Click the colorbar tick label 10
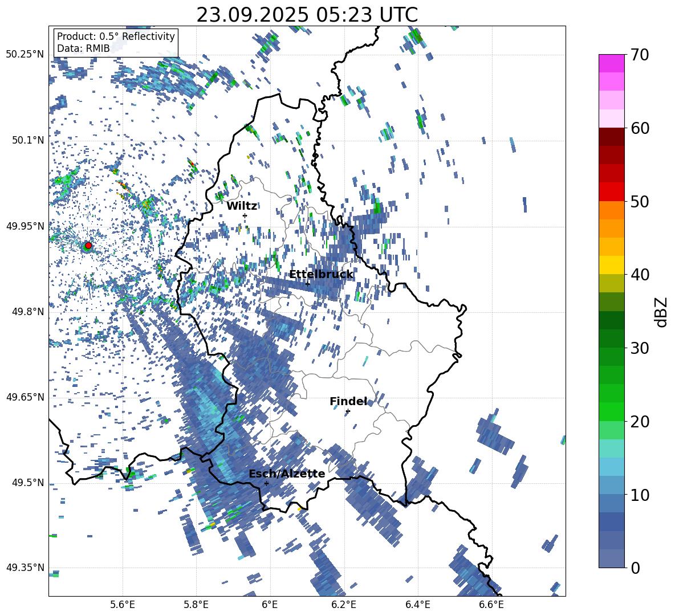The height and width of the screenshot is (616, 675). (640, 495)
